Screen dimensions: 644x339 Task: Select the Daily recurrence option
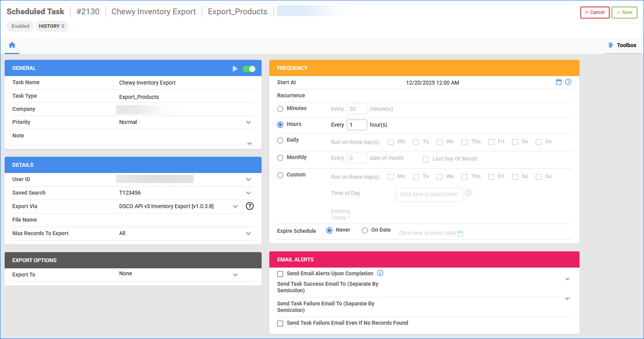pos(281,141)
